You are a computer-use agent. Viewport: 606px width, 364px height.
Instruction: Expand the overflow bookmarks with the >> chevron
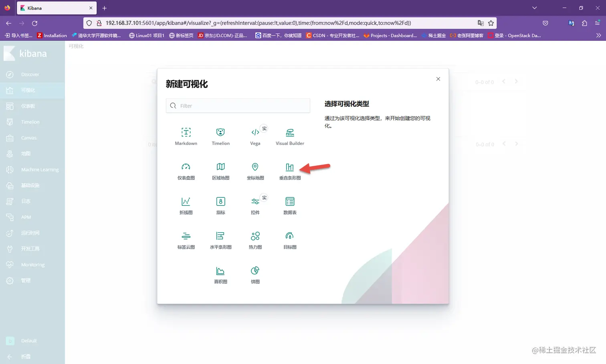(599, 35)
